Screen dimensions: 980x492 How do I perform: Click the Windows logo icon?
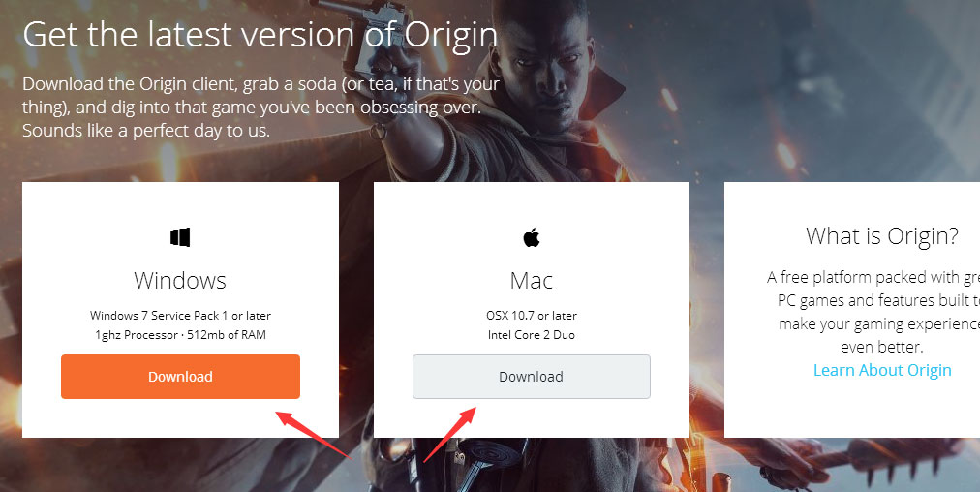point(180,237)
